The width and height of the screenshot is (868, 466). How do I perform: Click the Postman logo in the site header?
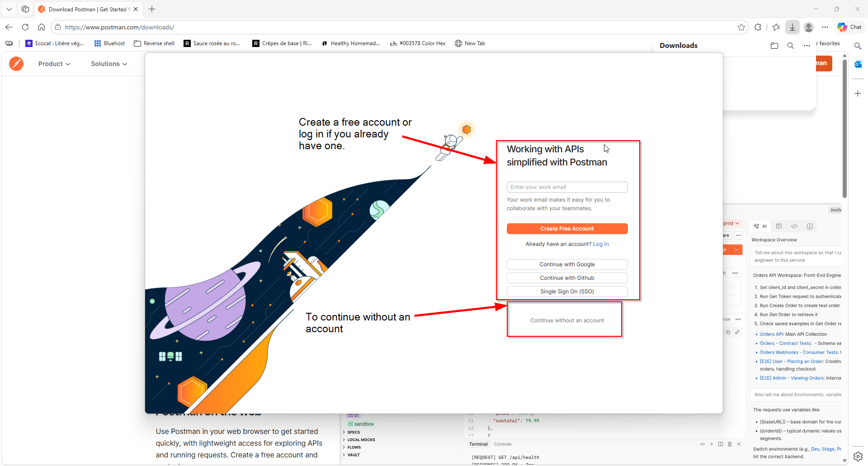point(16,64)
